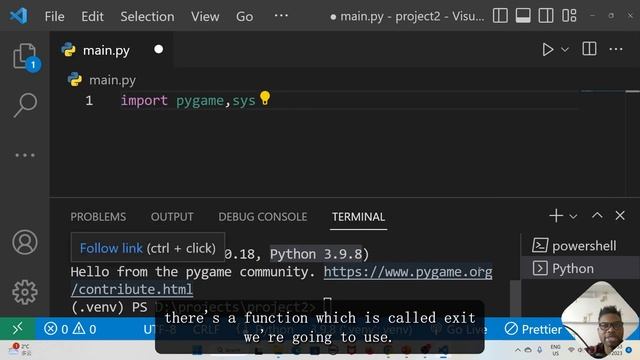
Task: Click main.py in the breadcrumb
Action: [x=112, y=80]
